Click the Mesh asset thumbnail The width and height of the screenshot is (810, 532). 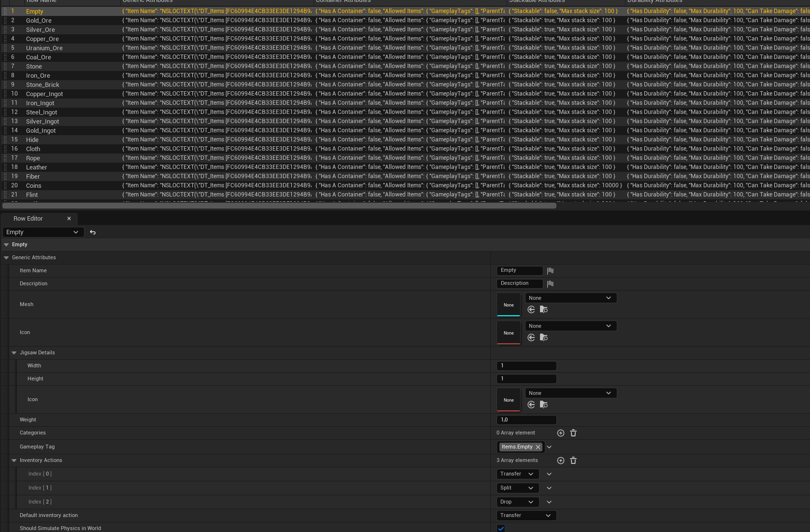[509, 305]
